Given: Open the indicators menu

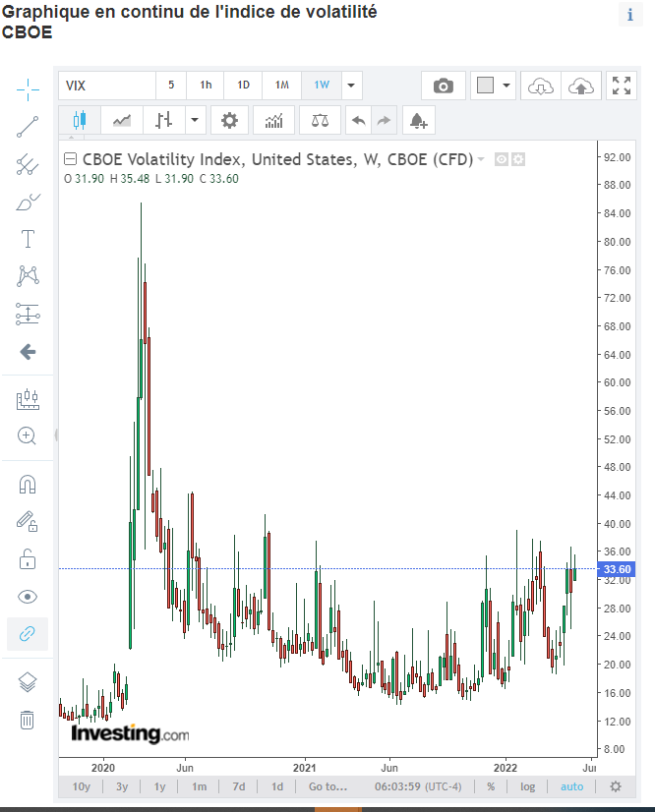Looking at the screenshot, I should (x=274, y=120).
